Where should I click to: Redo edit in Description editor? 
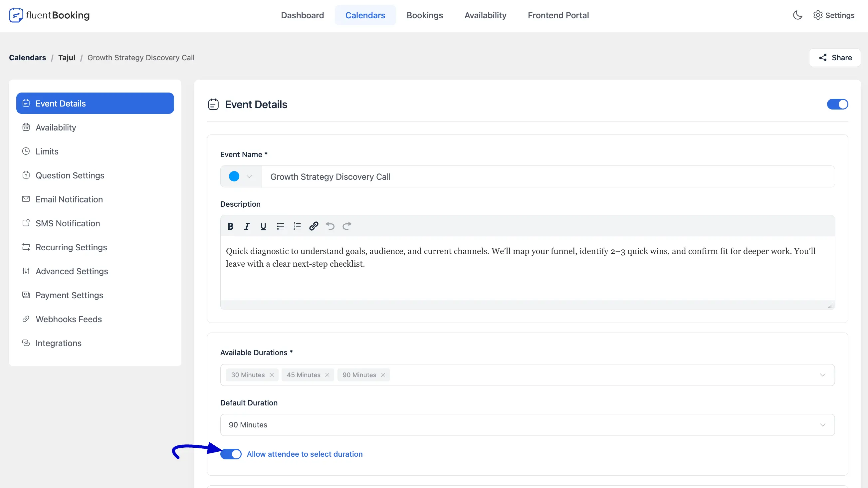(347, 226)
